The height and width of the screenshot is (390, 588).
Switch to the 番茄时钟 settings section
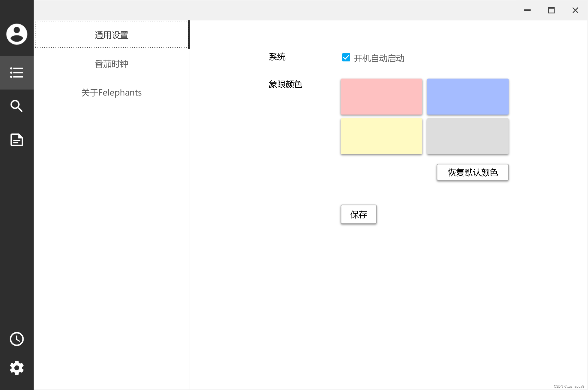click(x=111, y=64)
